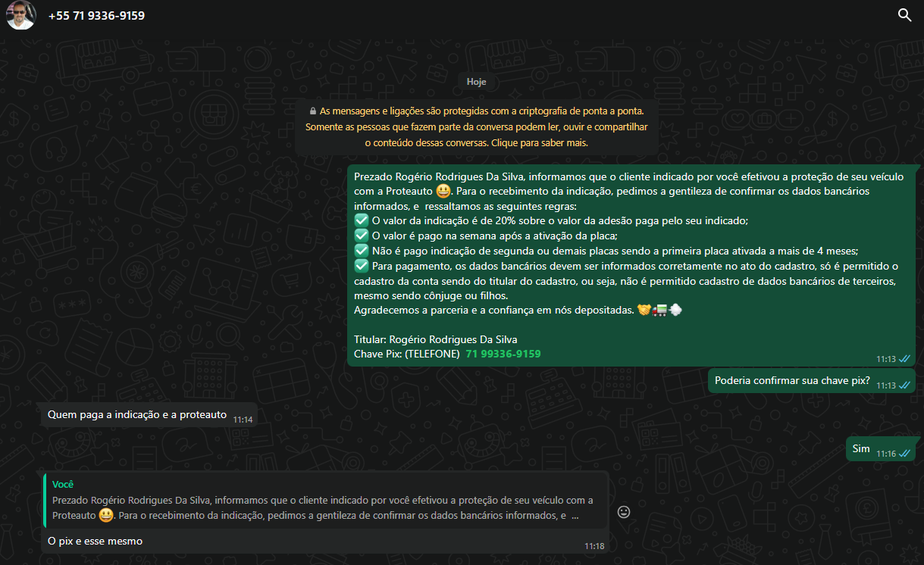
Task: Open contact info for +55 71 9336-9159
Action: pyautogui.click(x=96, y=16)
